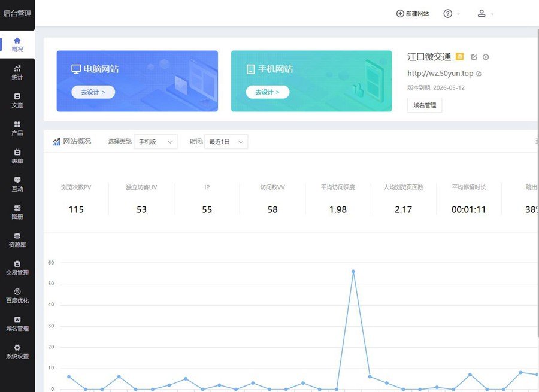Click the yellow badge beside 江口微交通
Viewport: 539px width, 392px height.
459,56
